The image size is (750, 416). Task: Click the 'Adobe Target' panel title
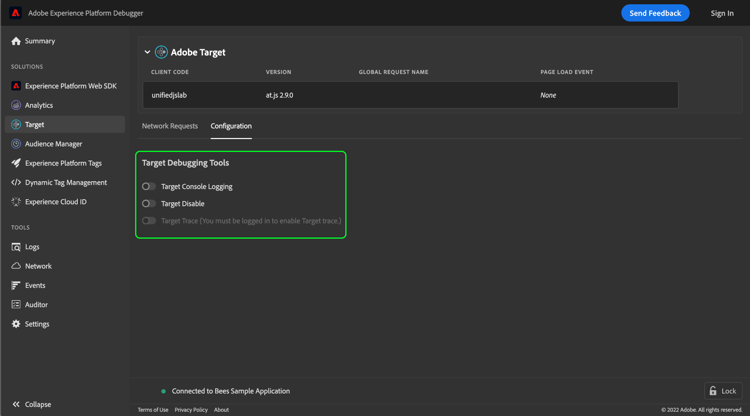tap(198, 52)
